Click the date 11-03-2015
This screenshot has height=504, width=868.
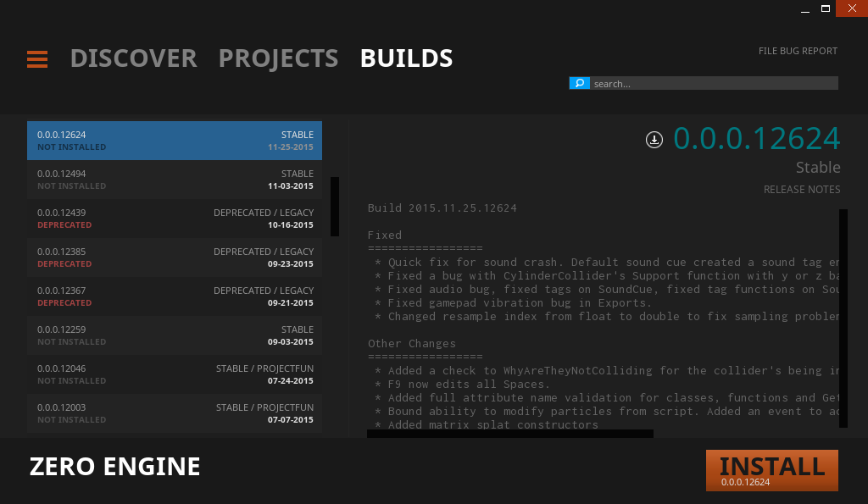coord(291,186)
